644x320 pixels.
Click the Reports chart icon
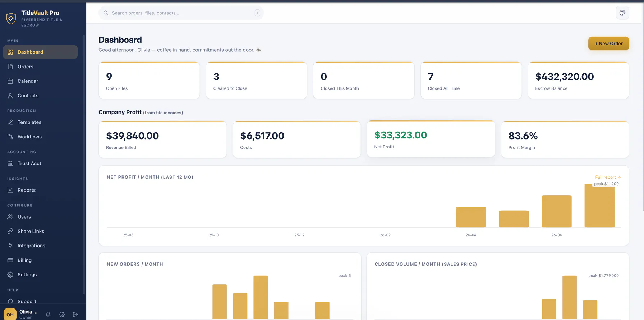(x=10, y=190)
